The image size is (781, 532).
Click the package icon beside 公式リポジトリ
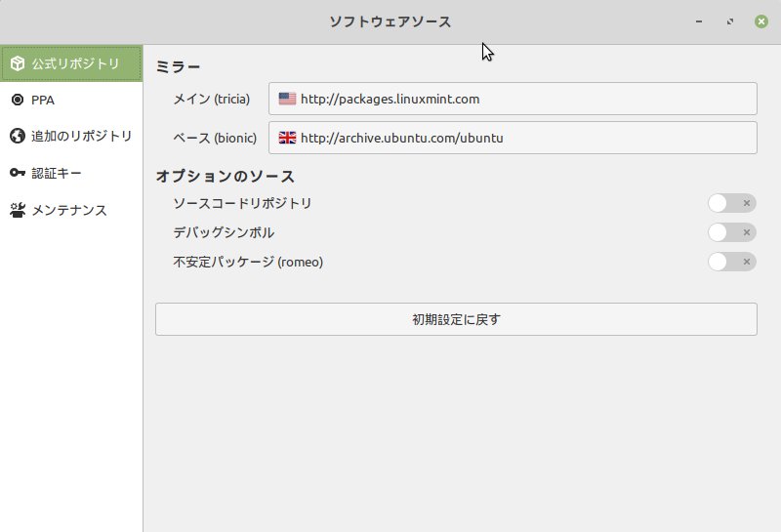(18, 63)
